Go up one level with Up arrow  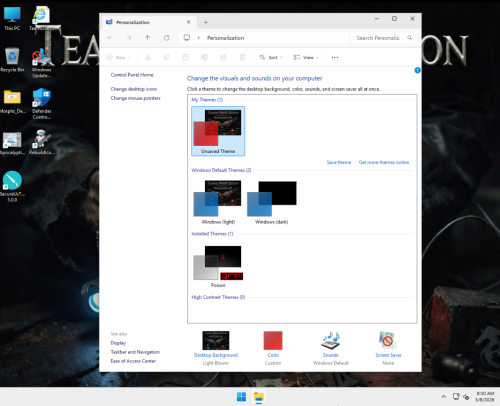(147, 38)
